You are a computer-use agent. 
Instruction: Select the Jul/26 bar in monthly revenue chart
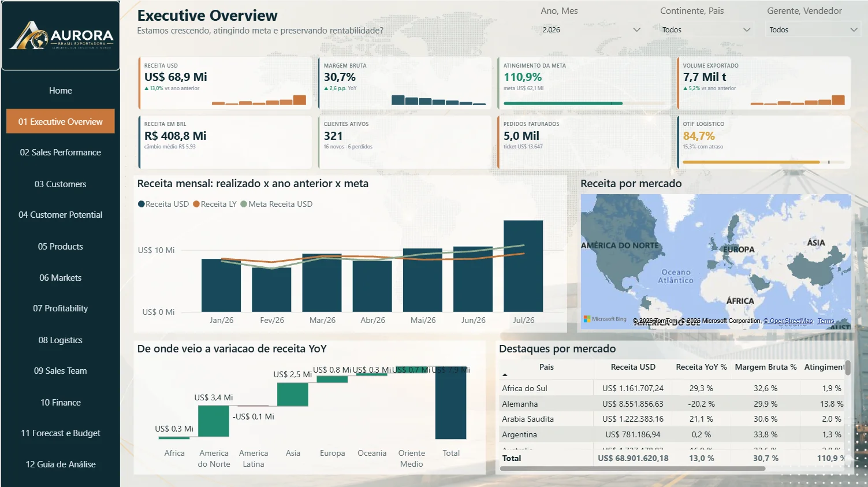click(523, 266)
